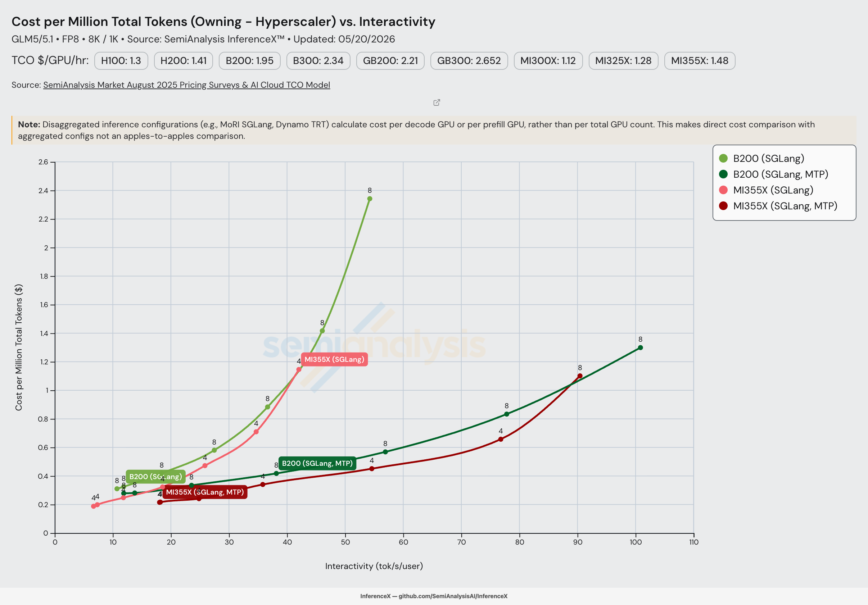Screen dimensions: 868x605
Task: Select the B200 MTP point near 57 tok/s
Action: point(385,452)
